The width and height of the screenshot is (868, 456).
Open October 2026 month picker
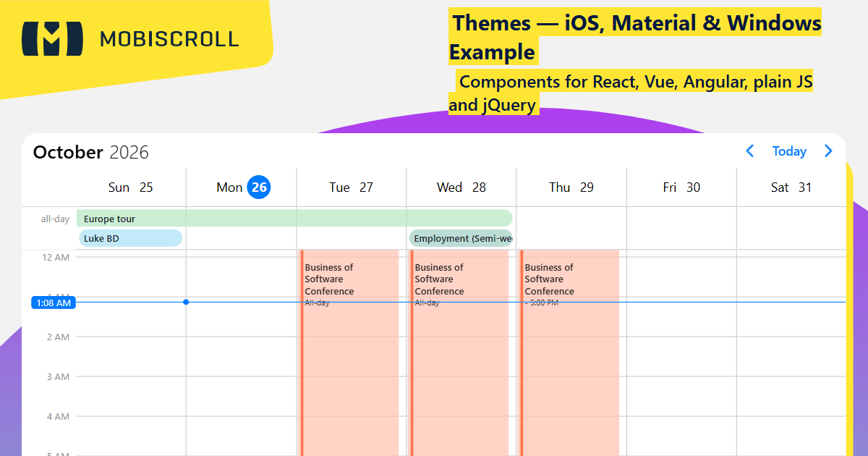(x=91, y=152)
